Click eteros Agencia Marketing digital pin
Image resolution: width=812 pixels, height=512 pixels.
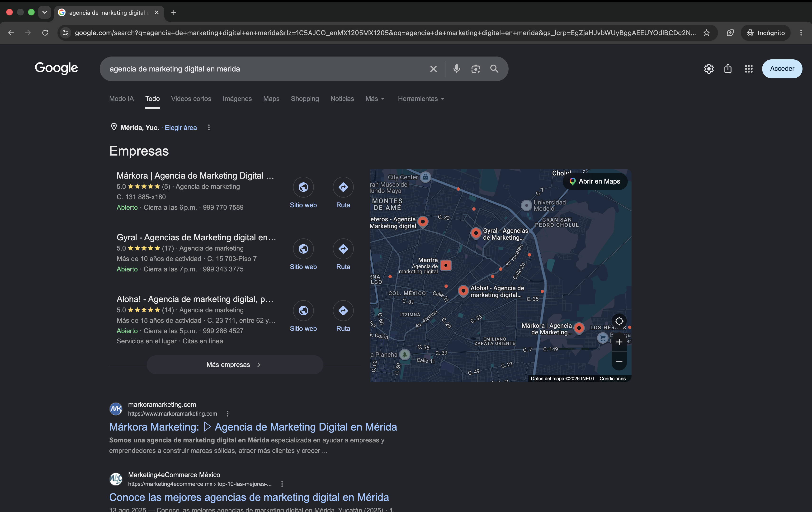click(423, 222)
